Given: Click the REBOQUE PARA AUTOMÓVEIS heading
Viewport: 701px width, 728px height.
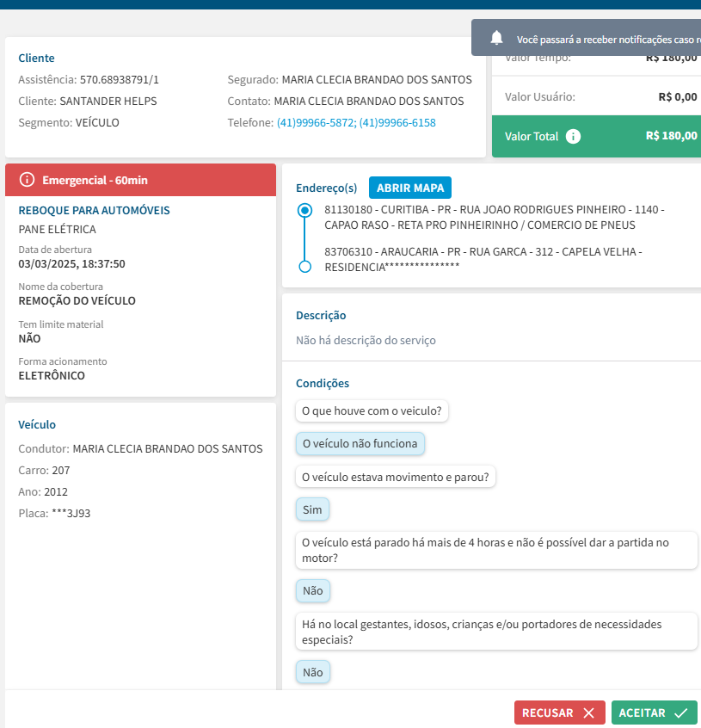Looking at the screenshot, I should pyautogui.click(x=94, y=210).
